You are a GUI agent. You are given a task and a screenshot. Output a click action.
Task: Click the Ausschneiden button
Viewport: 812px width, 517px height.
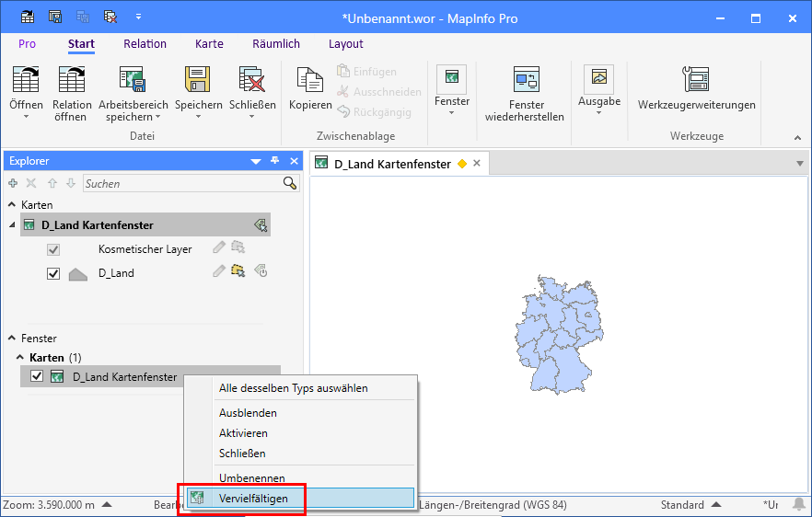(x=379, y=92)
